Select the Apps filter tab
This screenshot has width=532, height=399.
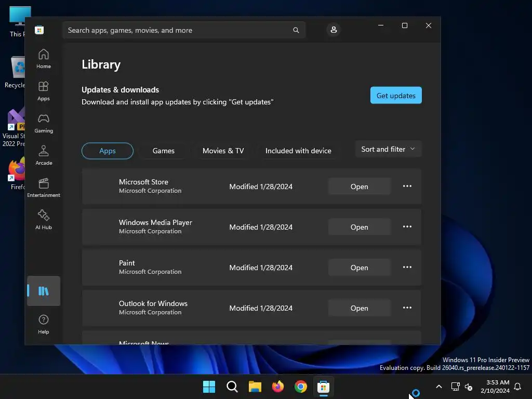tap(108, 151)
